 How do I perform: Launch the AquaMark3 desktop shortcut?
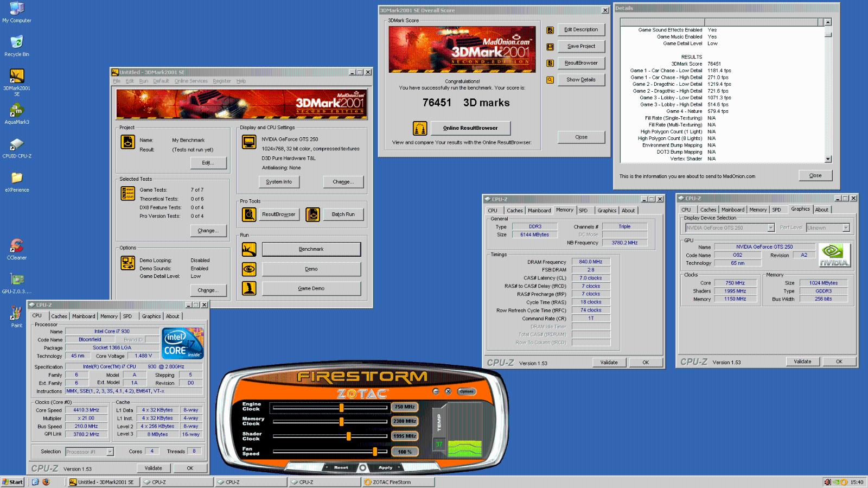[x=17, y=110]
